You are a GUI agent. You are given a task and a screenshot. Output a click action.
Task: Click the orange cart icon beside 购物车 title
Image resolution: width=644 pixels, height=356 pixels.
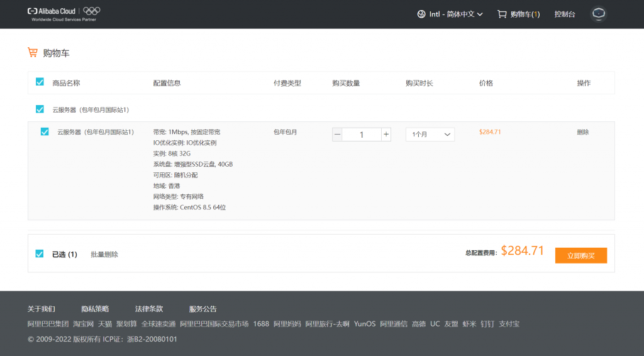click(33, 53)
